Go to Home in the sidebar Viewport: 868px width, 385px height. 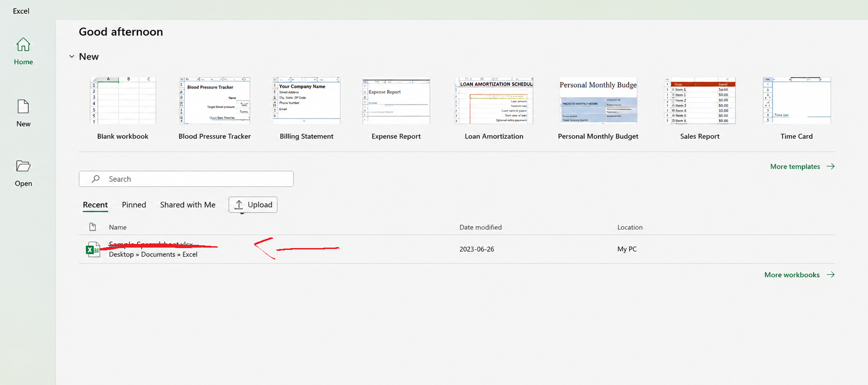23,52
